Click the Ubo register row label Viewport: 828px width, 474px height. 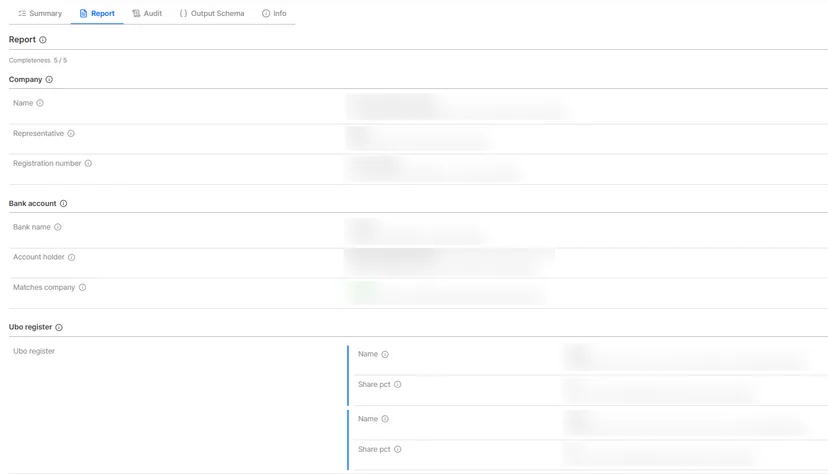[34, 351]
